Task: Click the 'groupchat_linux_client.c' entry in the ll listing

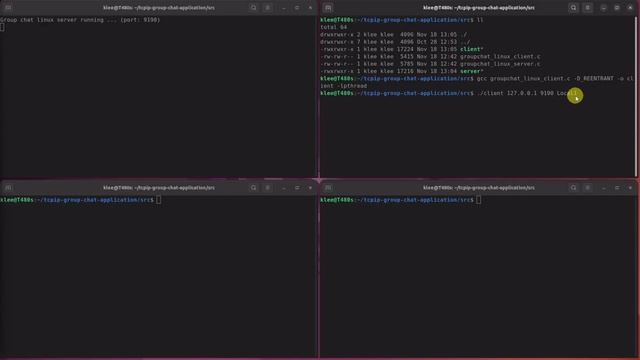Action: pyautogui.click(x=500, y=56)
